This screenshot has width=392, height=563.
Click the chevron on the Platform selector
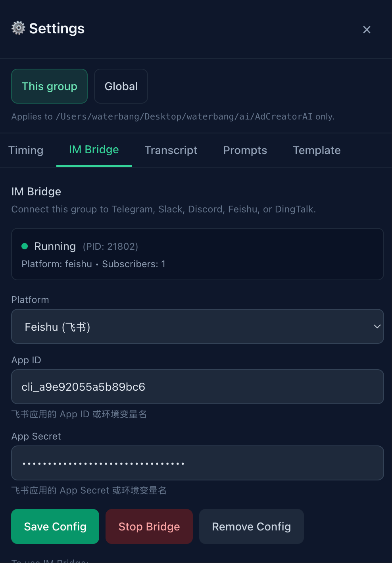[377, 326]
